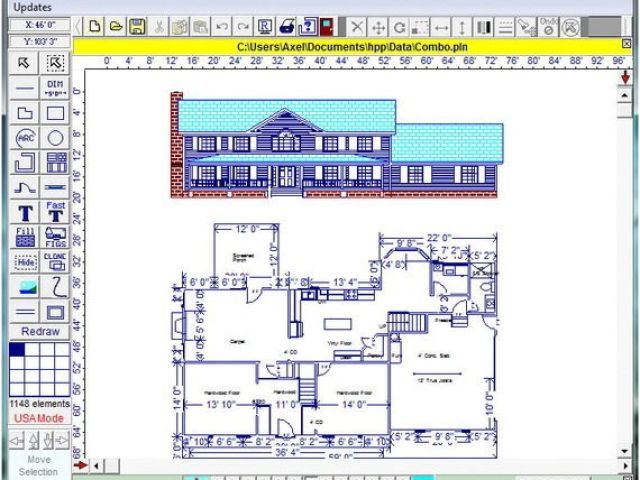The width and height of the screenshot is (640, 480).
Task: Select the DIM dimension tool
Action: (x=55, y=88)
